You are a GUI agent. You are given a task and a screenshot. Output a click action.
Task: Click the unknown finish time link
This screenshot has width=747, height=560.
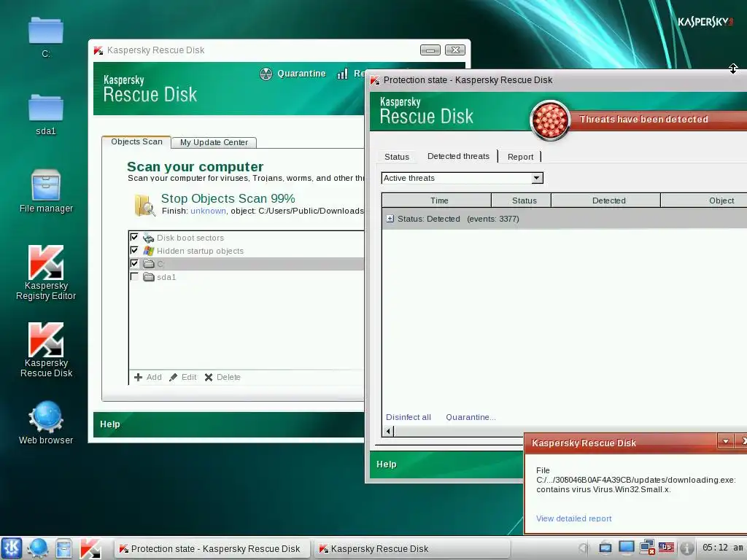(x=208, y=211)
